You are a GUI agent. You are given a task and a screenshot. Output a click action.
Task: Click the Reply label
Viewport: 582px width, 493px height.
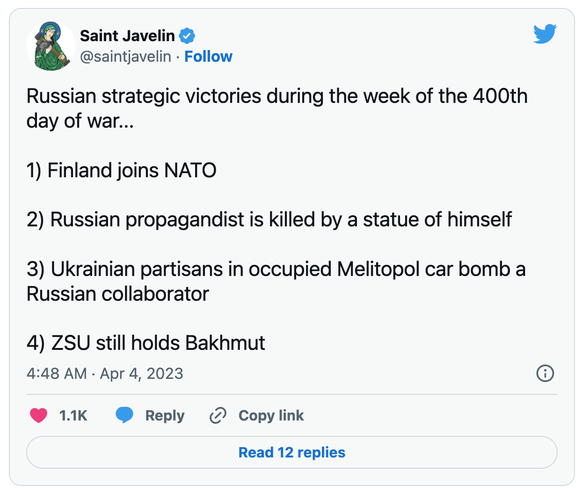pyautogui.click(x=165, y=416)
